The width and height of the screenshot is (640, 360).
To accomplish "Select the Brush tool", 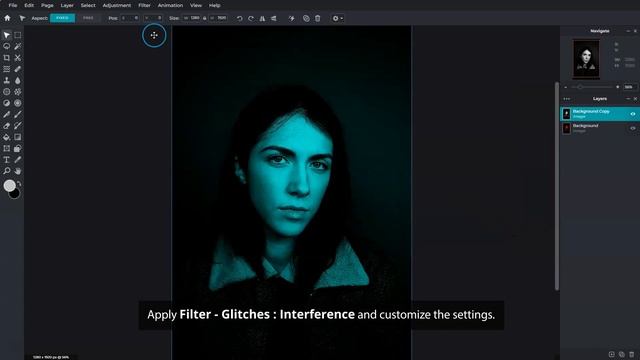I will (18, 115).
